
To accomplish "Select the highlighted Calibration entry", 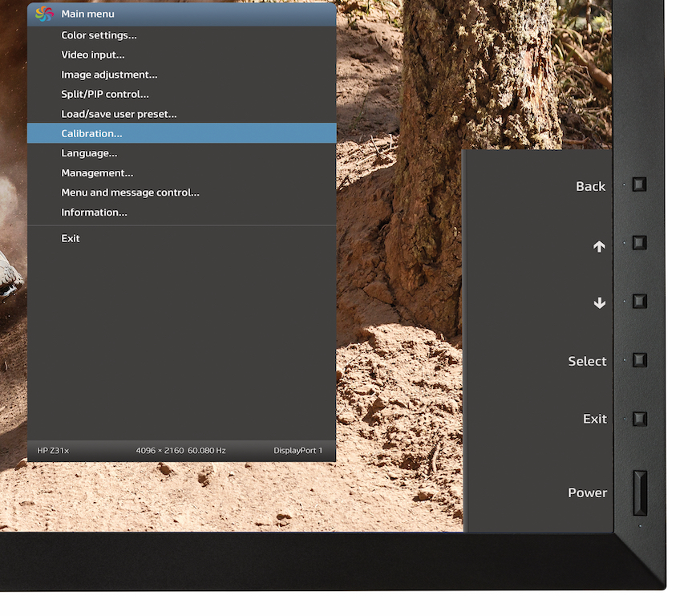I will [x=91, y=133].
